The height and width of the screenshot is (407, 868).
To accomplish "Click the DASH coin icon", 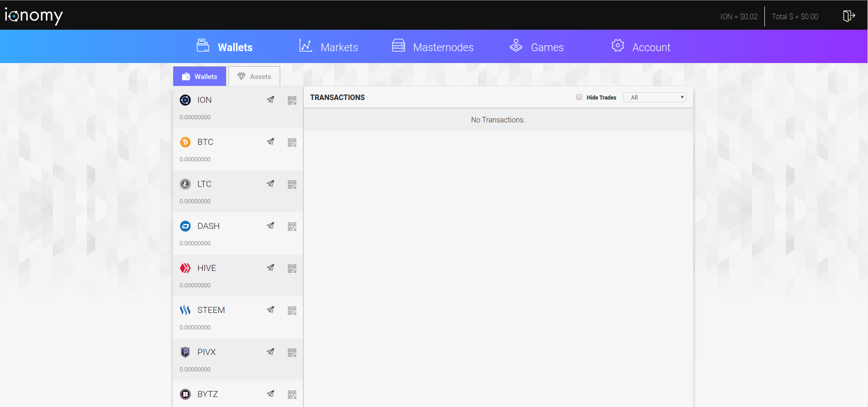I will tap(185, 226).
